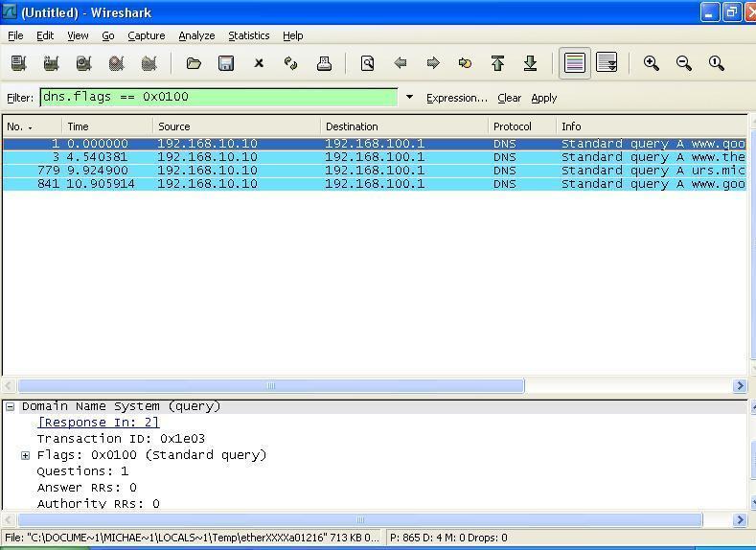Open the Statistics menu
756x550 pixels.
click(x=248, y=35)
